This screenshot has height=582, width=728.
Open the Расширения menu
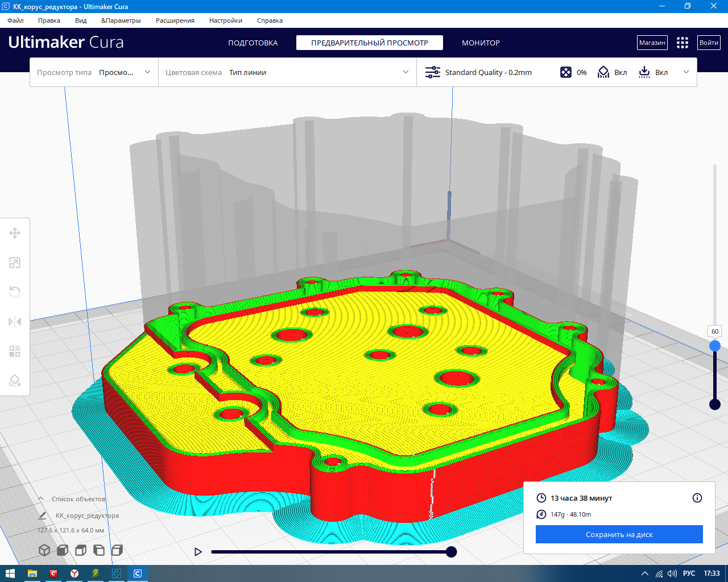pyautogui.click(x=175, y=20)
